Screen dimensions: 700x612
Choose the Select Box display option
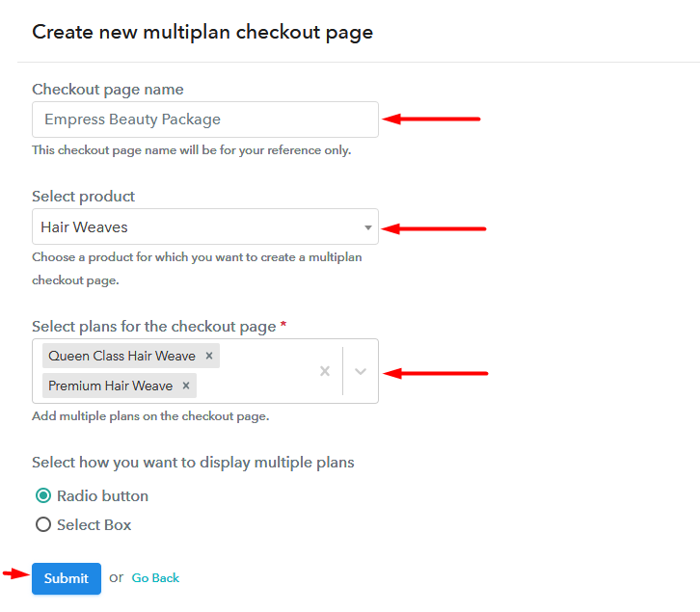click(43, 524)
